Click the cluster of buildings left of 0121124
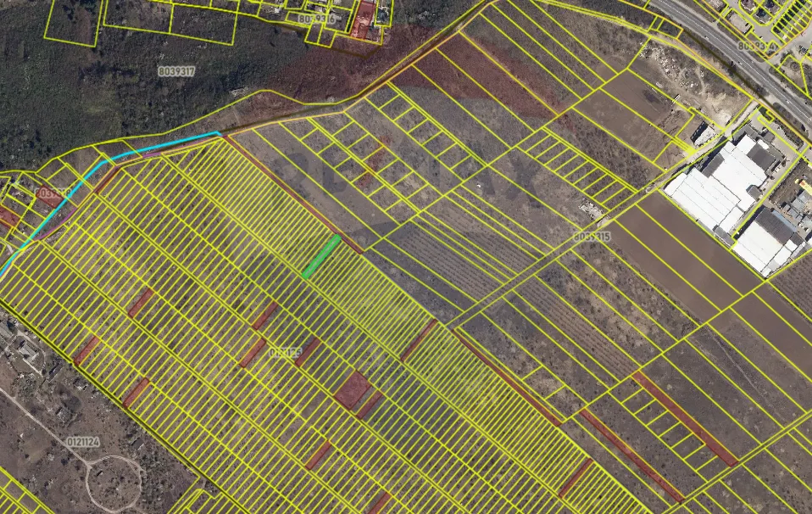 pyautogui.click(x=21, y=349)
